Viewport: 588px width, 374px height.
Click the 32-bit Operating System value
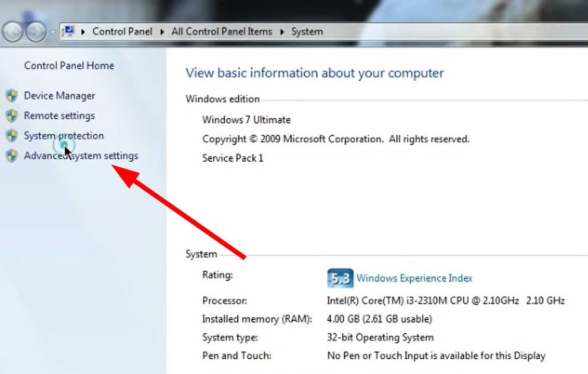tap(381, 337)
